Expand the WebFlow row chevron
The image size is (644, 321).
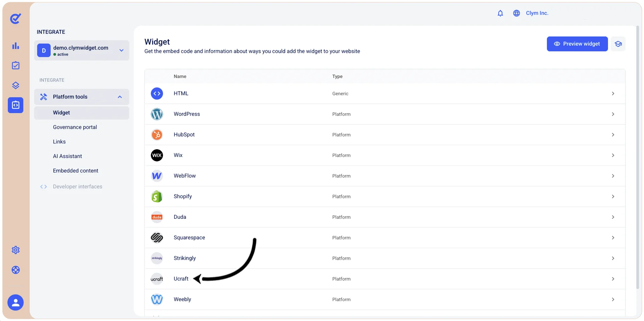tap(613, 176)
